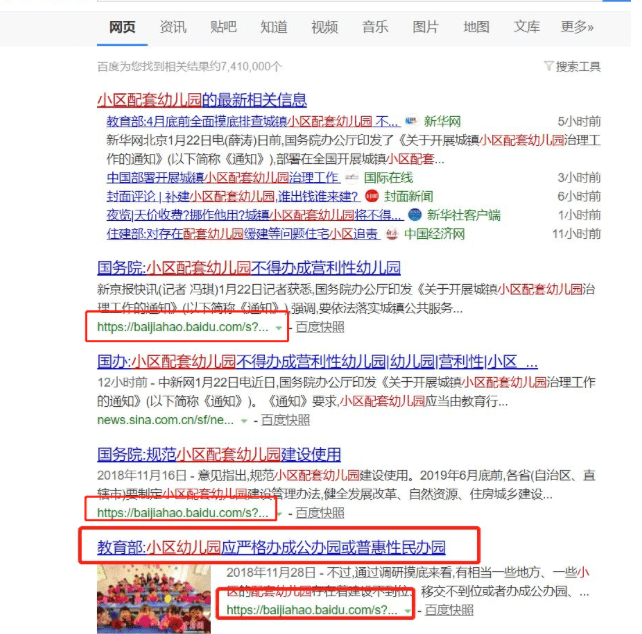642x634 pixels.
Task: Go to the 视频 tab
Action: [325, 27]
